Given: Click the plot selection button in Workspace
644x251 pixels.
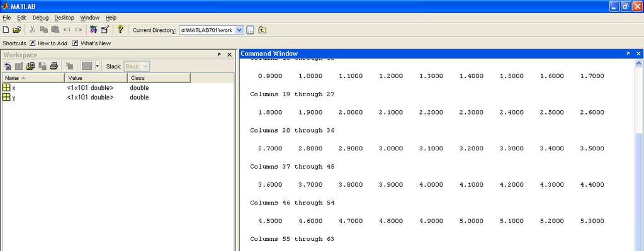Looking at the screenshot, I should point(87,66).
